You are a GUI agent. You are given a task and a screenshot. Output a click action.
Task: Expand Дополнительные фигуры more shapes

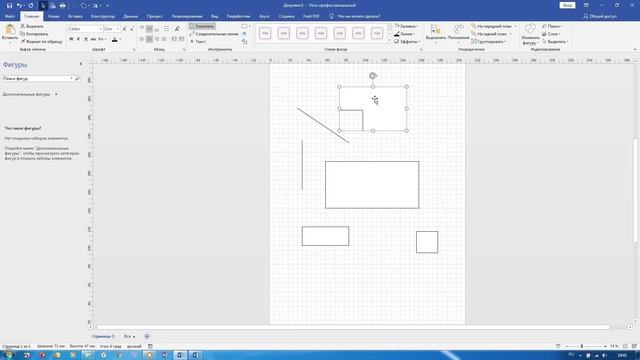pos(30,94)
